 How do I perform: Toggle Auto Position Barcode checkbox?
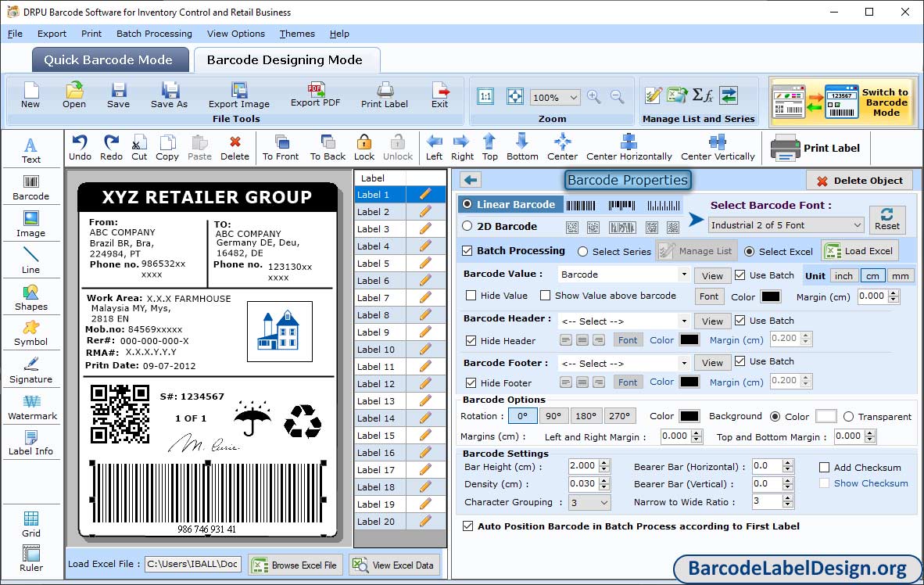coord(468,526)
